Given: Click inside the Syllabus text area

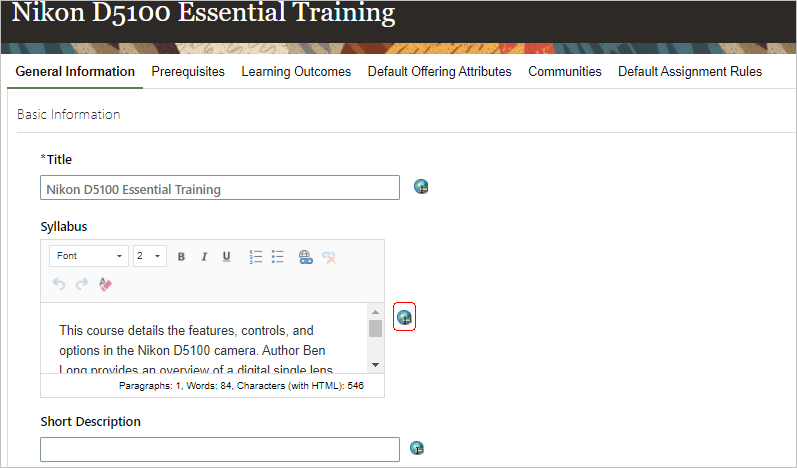Looking at the screenshot, I should [x=204, y=338].
